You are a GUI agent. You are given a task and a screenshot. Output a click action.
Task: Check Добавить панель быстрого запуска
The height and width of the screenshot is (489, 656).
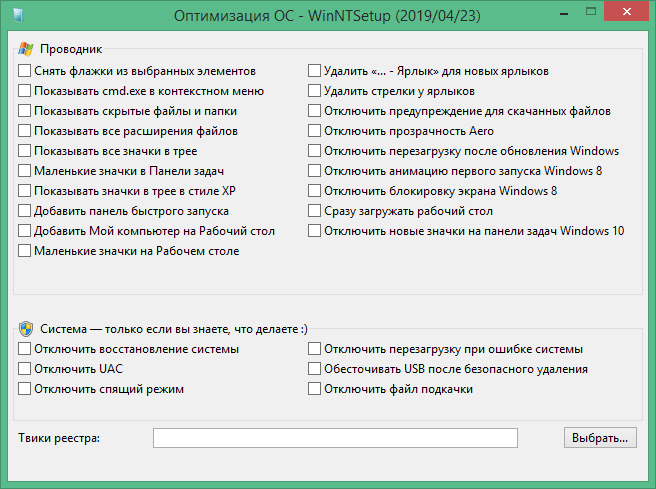24,211
